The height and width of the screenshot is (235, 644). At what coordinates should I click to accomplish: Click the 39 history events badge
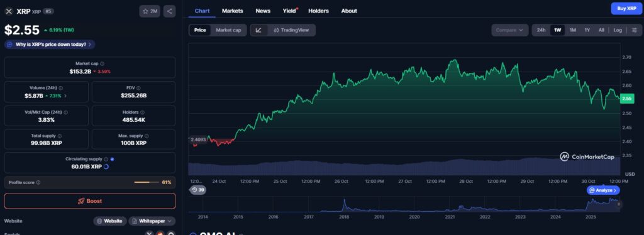(198, 190)
